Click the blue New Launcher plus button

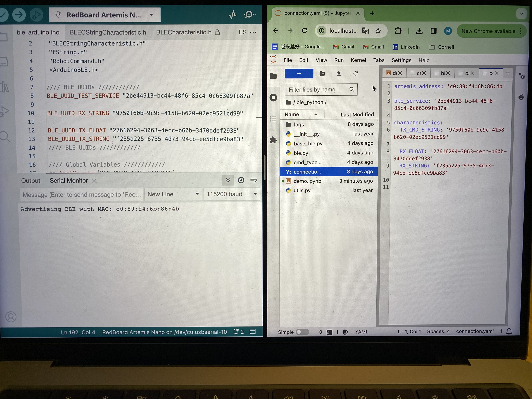point(299,73)
